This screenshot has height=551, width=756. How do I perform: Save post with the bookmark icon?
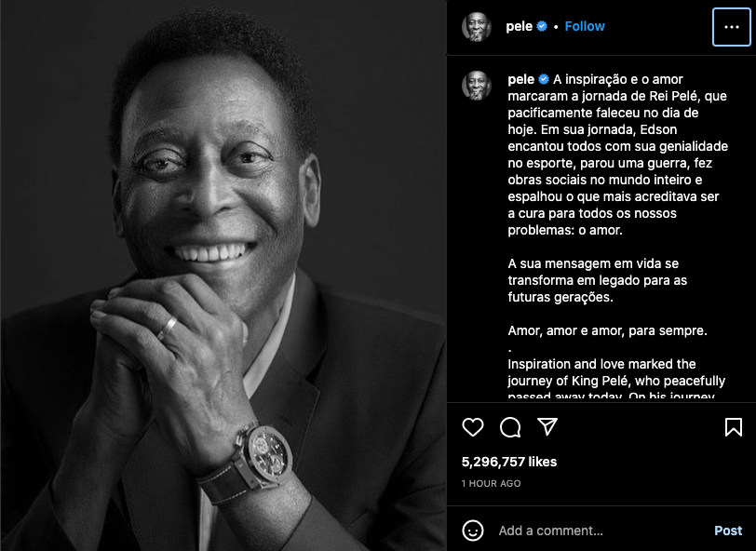734,427
